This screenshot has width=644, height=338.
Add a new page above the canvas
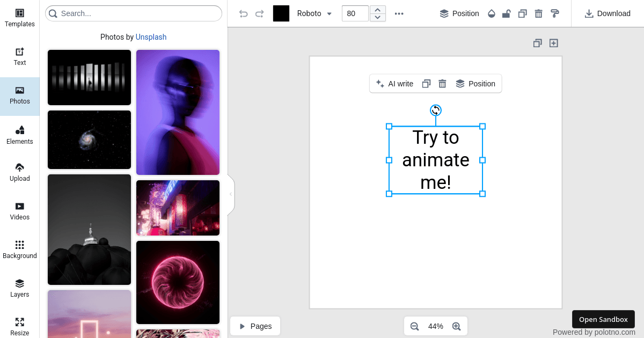[x=553, y=43]
